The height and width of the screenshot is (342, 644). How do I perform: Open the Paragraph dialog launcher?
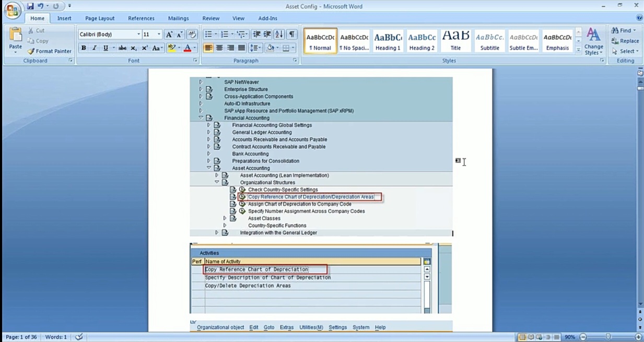point(295,61)
